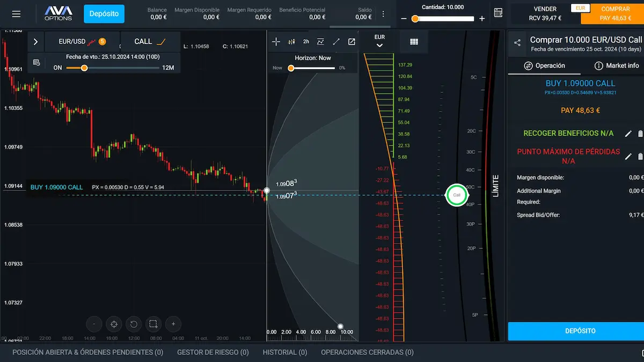Viewport: 644px width, 362px height.
Task: Open the option chain grid view
Action: click(x=414, y=41)
